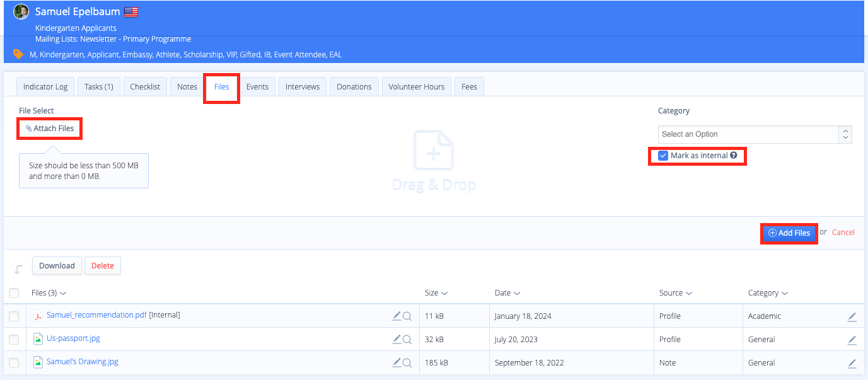Click the red Cancel link
The image size is (868, 380).
(843, 233)
